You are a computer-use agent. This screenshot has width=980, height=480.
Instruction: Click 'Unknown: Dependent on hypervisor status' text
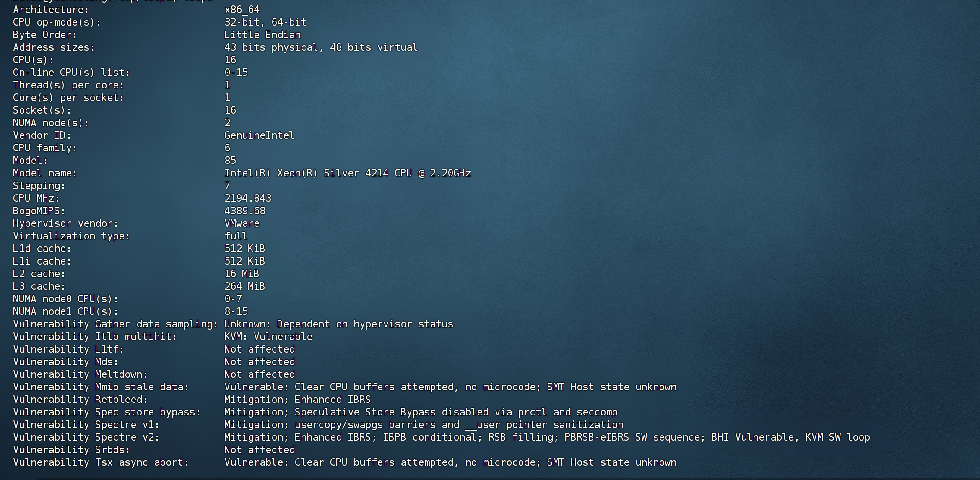pyautogui.click(x=338, y=324)
